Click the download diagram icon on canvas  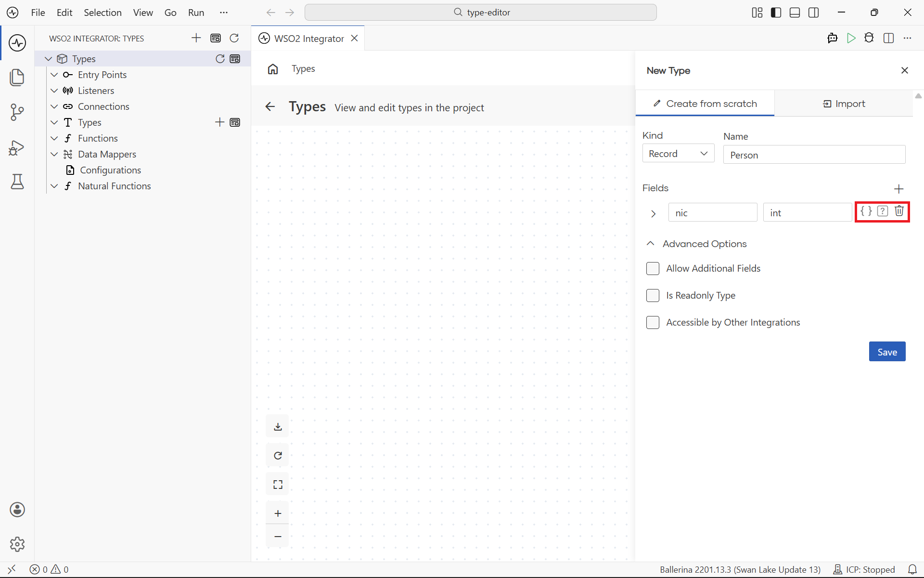(x=278, y=427)
